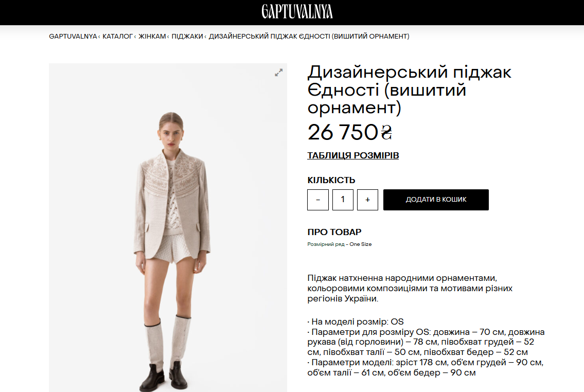
Task: Click the current product breadcrumb ДИЗАЙНЕРСЬКИЙ ПІДЖАК ЄДНОСТІ
Action: click(x=309, y=36)
